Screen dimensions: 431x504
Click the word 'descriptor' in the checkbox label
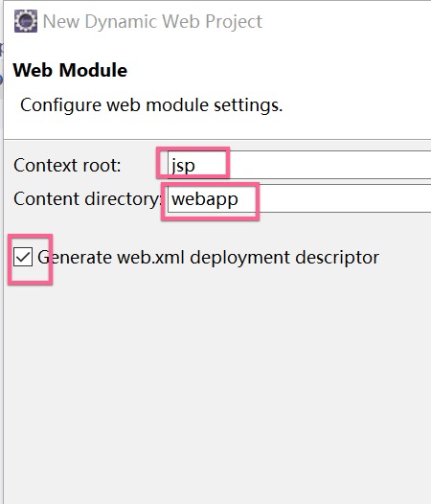click(x=337, y=258)
